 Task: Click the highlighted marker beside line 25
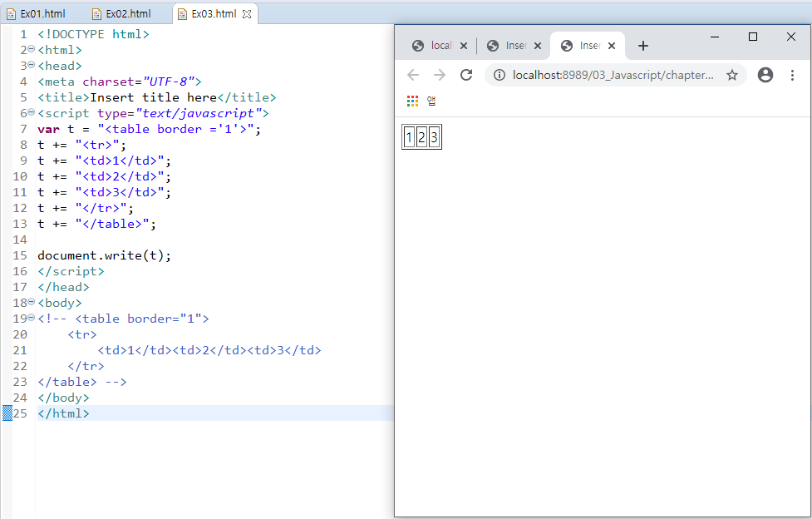click(x=7, y=413)
